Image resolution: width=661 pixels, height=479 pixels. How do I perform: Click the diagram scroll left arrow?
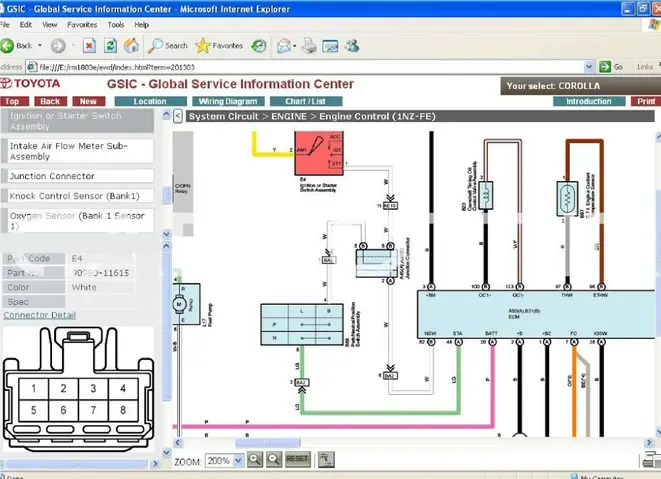point(178,443)
